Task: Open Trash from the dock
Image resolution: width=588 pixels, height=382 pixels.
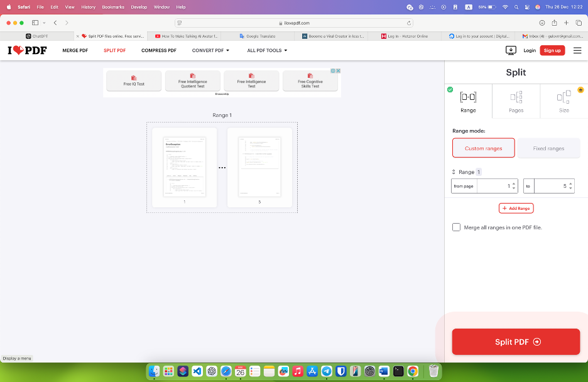Action: (433, 371)
